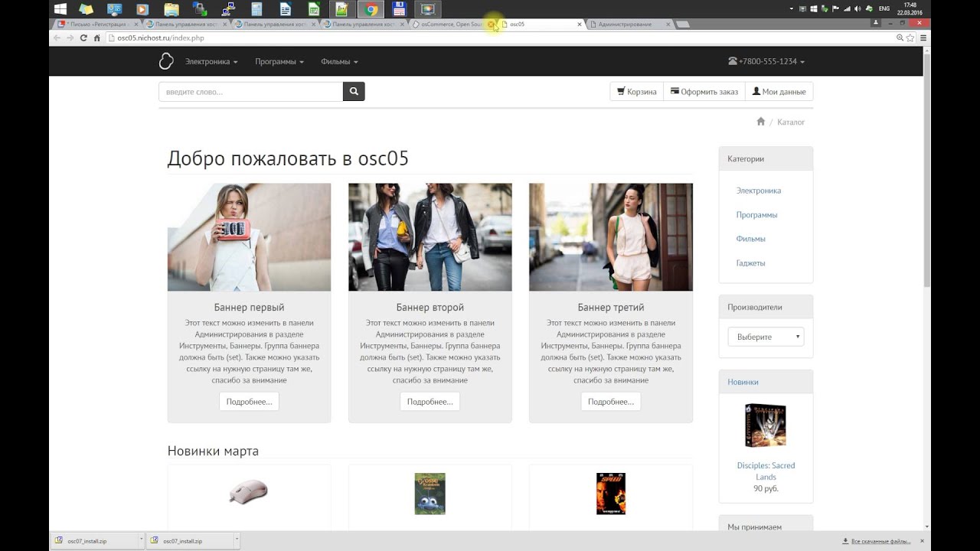Open the Программы category link in sidebar
Viewport: 980px width, 551px height.
tap(756, 215)
